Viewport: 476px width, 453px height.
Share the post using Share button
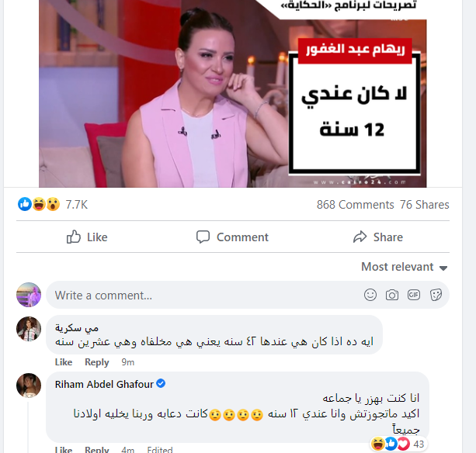378,237
